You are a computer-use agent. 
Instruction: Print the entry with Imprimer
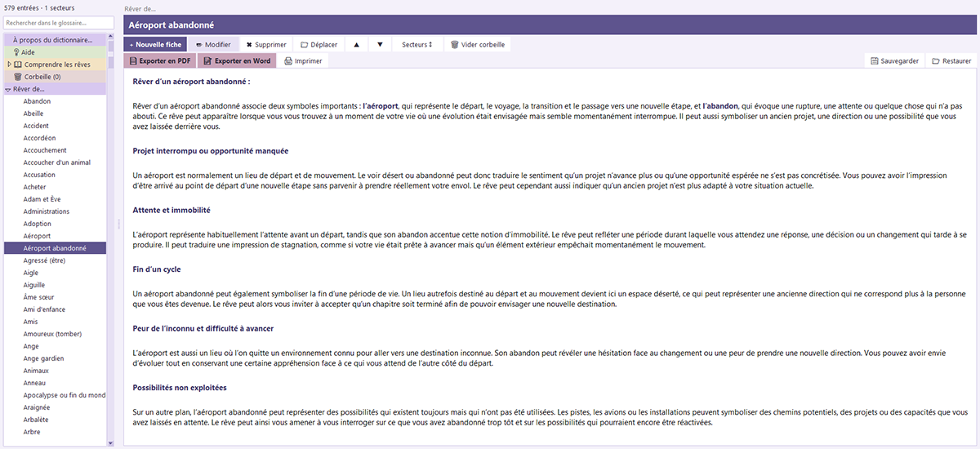coord(303,60)
